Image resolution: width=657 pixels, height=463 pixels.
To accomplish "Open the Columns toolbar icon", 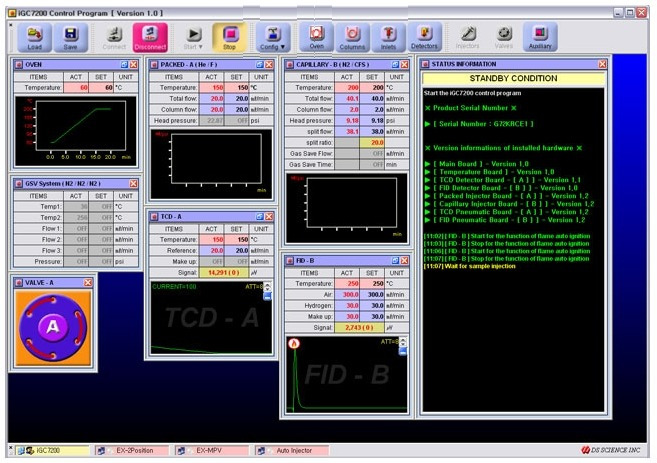I will point(352,37).
